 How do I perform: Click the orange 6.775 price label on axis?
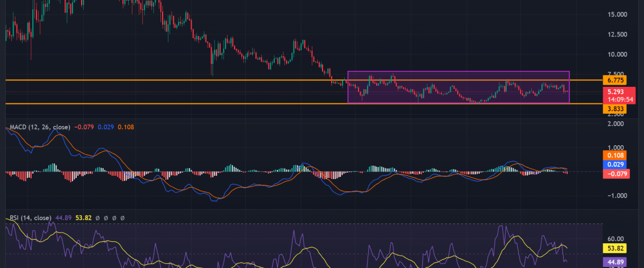(614, 80)
